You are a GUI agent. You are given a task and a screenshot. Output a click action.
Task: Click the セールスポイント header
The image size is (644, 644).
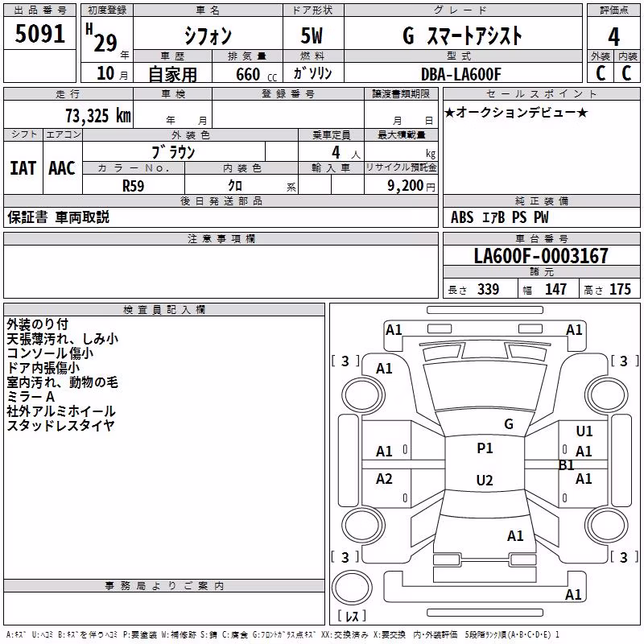pos(542,93)
